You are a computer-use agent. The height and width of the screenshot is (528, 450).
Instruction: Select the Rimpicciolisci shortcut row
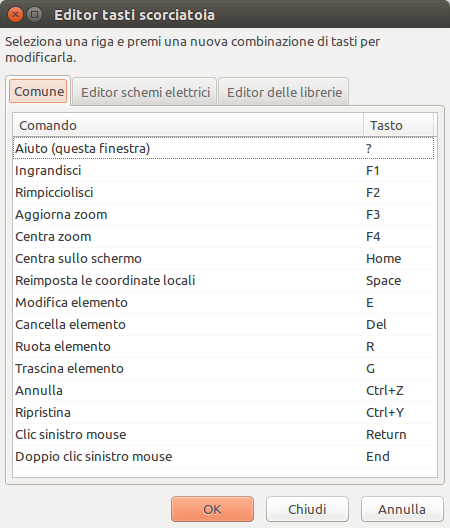point(224,192)
